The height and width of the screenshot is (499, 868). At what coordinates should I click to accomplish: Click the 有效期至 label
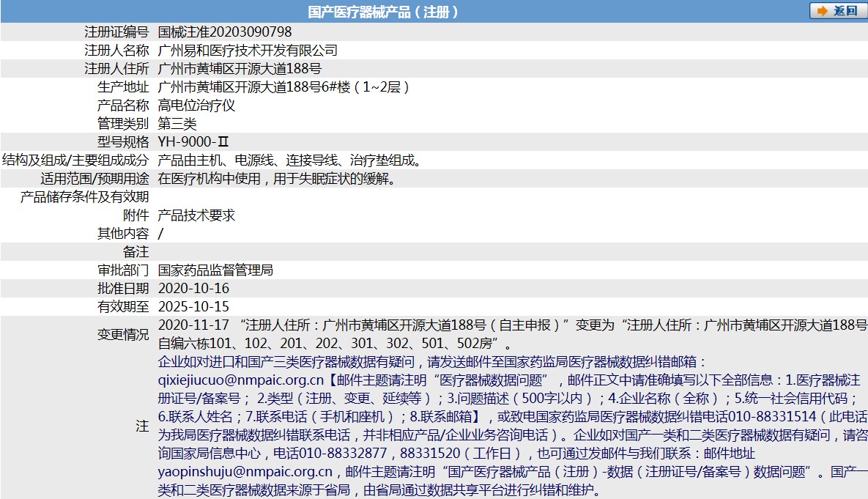123,306
